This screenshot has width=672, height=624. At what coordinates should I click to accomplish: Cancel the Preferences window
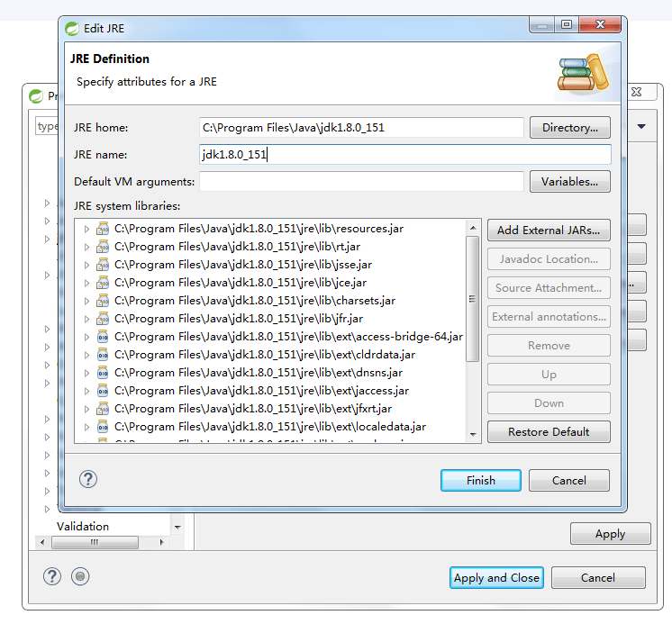coord(598,578)
